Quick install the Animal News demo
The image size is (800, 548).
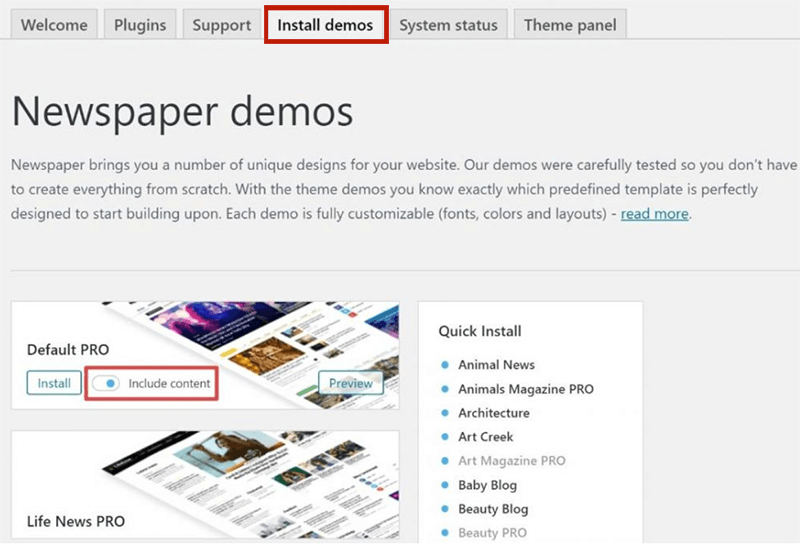(x=496, y=365)
